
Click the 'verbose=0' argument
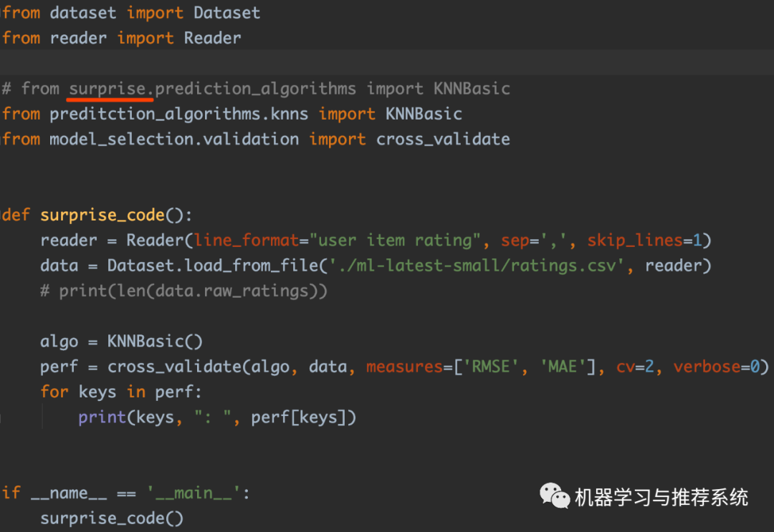click(717, 367)
